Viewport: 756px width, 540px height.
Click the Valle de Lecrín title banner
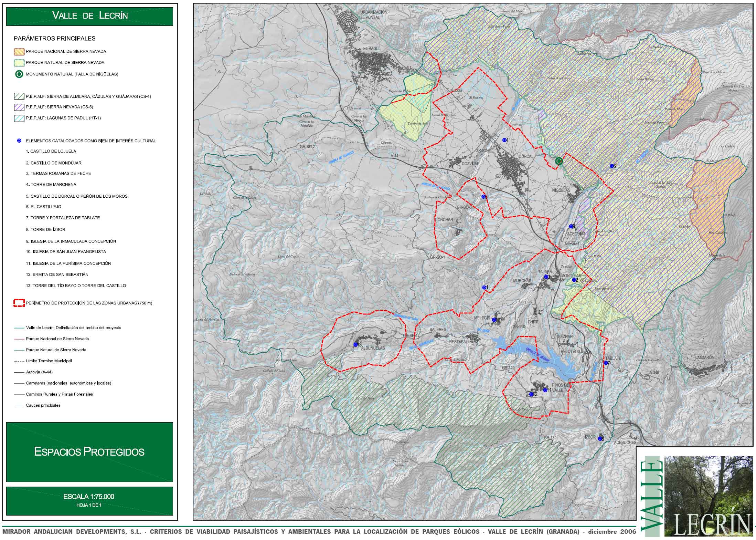click(x=89, y=15)
